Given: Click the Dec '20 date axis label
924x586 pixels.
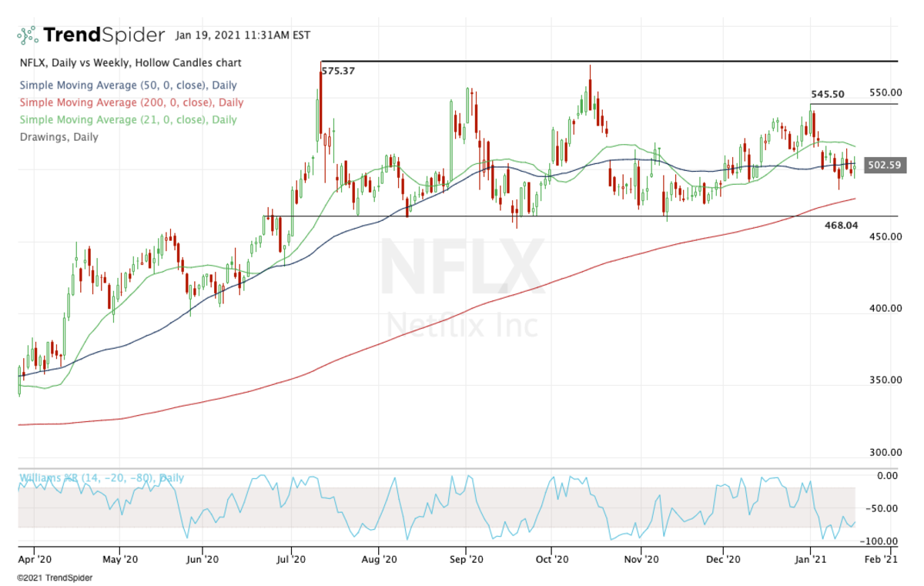Looking at the screenshot, I should [x=724, y=559].
